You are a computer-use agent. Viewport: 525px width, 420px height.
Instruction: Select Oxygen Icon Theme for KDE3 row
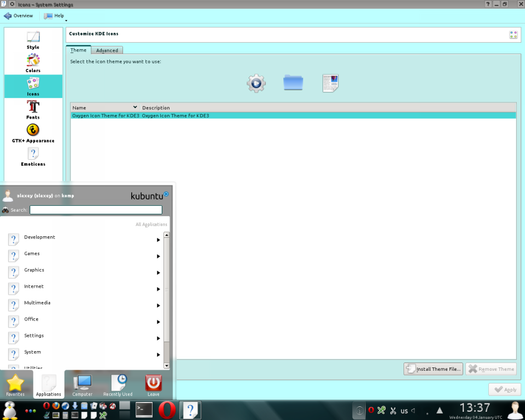click(x=293, y=115)
